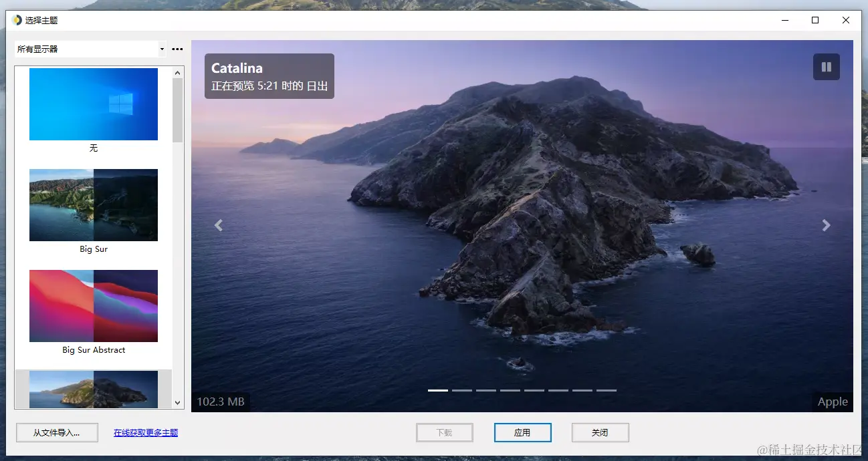Viewport: 868px width, 461px height.
Task: Click the 无 theme name label
Action: pos(94,148)
